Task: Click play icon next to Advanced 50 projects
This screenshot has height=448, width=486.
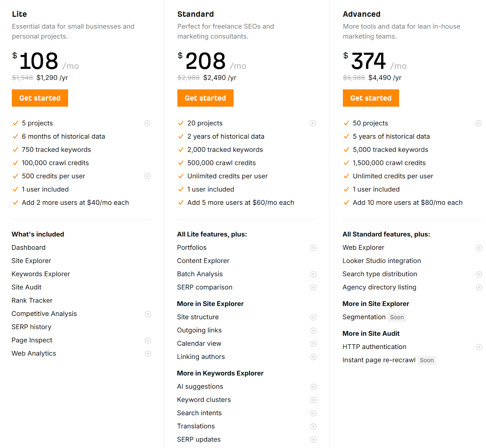Action: point(478,123)
